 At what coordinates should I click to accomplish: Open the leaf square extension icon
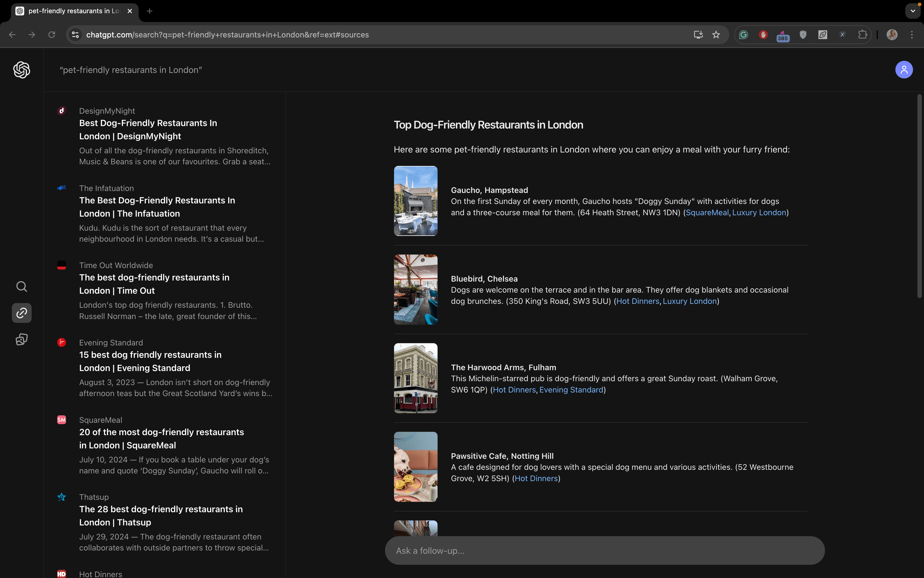tap(823, 35)
